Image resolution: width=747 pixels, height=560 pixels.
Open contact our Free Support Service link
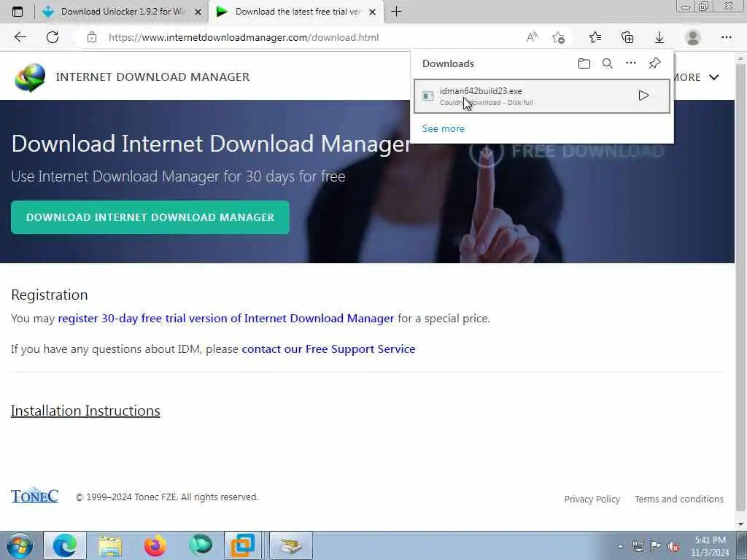click(328, 349)
